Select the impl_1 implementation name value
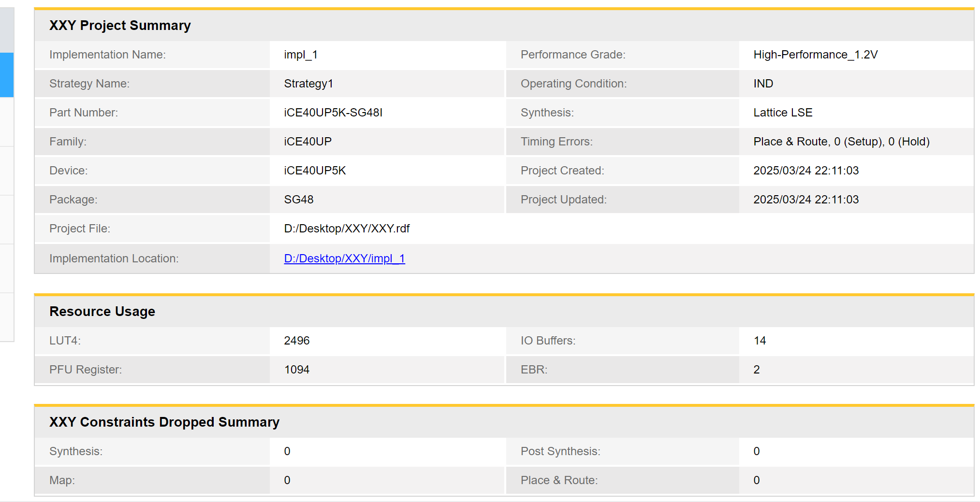 [x=301, y=55]
